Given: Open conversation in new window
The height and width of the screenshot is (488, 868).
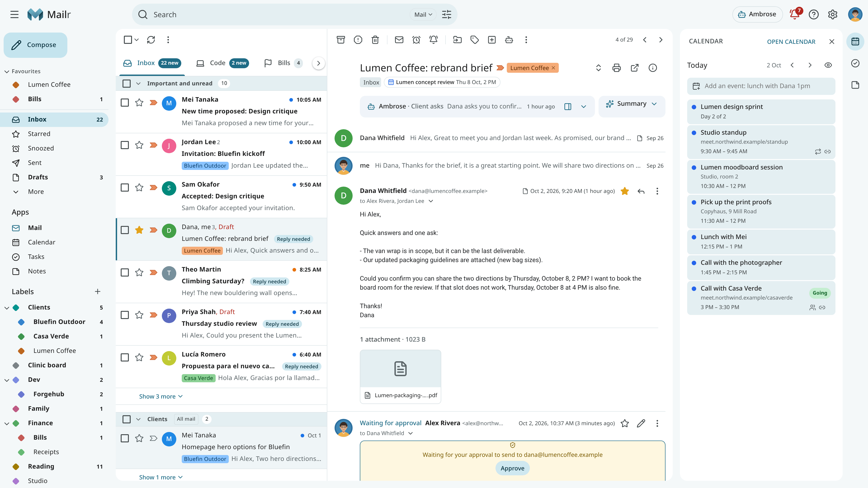Looking at the screenshot, I should point(634,68).
